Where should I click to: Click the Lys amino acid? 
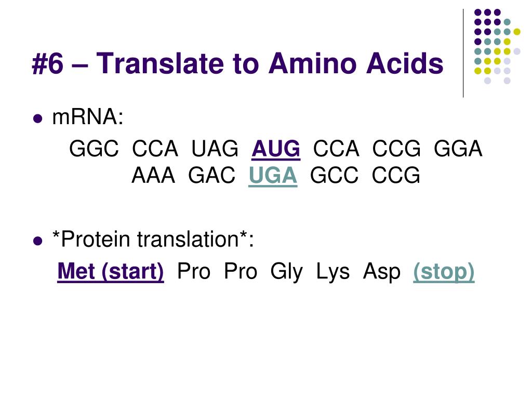pos(332,272)
